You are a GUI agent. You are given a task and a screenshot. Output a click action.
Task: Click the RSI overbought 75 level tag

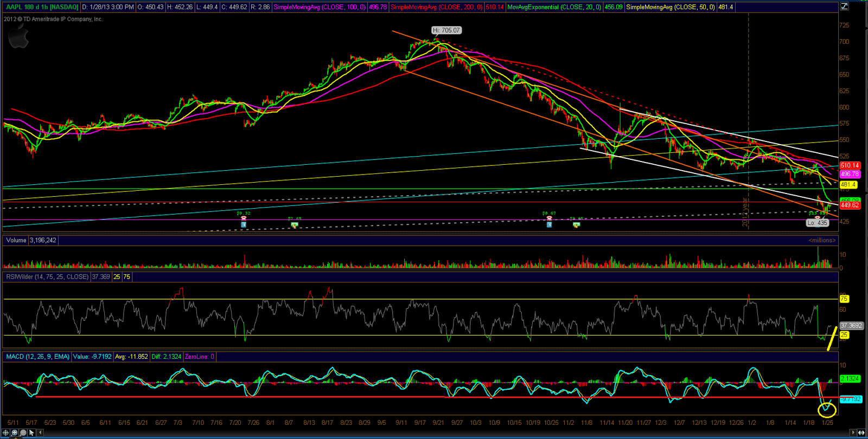(844, 299)
